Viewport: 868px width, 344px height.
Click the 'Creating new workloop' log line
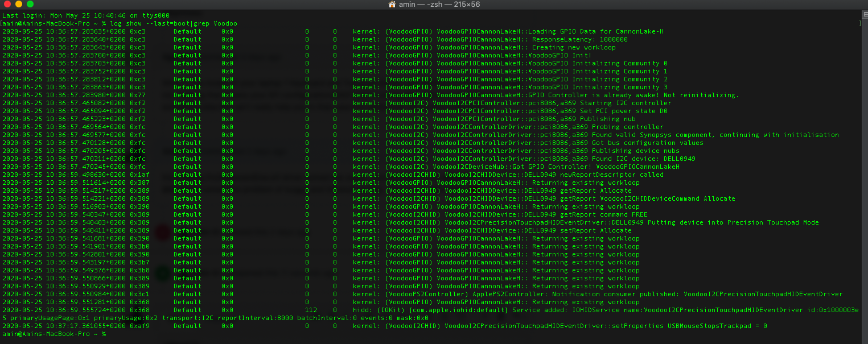point(574,47)
